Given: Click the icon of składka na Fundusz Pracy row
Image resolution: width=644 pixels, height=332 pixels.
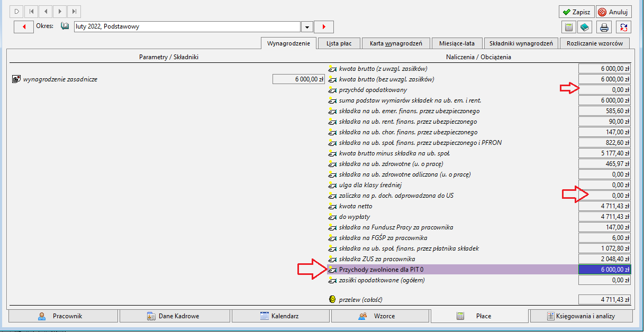Looking at the screenshot, I should point(332,227).
